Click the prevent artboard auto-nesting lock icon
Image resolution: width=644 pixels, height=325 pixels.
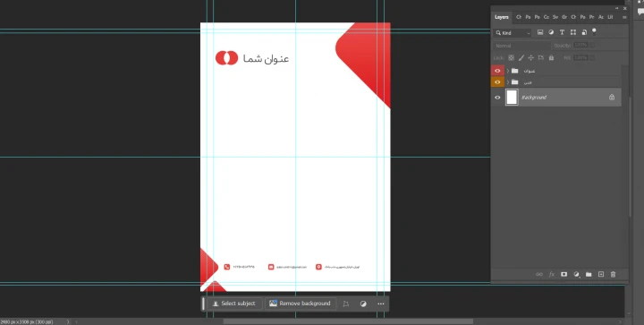coord(541,58)
